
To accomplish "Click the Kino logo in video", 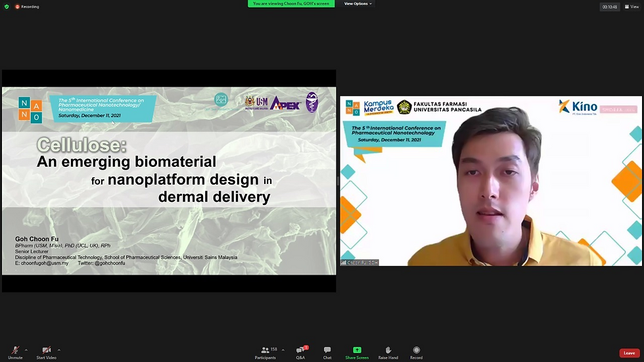I will click(x=578, y=106).
